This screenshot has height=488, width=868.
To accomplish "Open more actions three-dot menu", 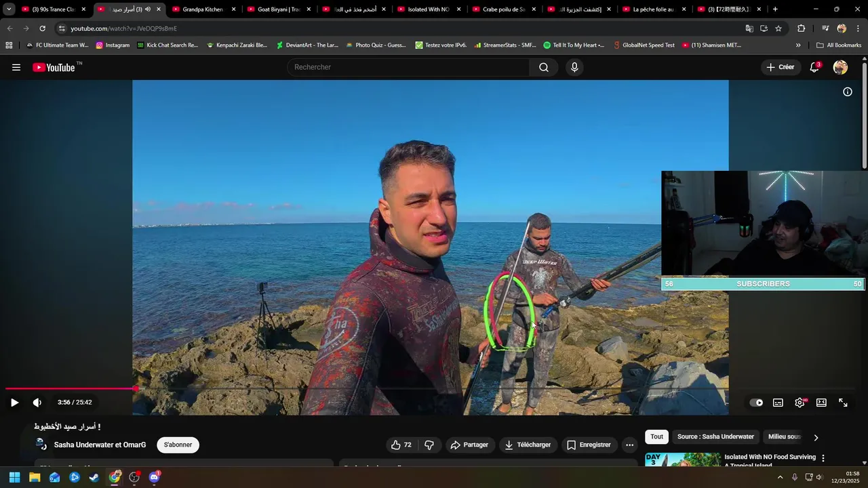I will pos(629,445).
